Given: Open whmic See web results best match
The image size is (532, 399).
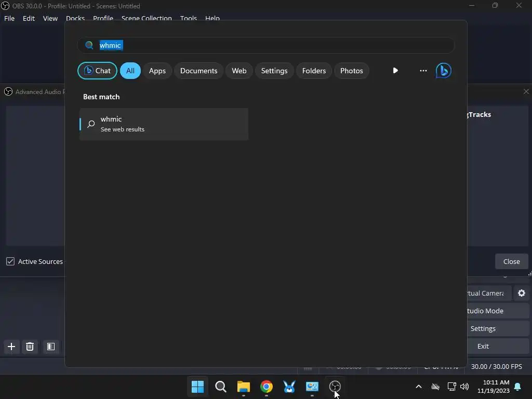Looking at the screenshot, I should 164,124.
